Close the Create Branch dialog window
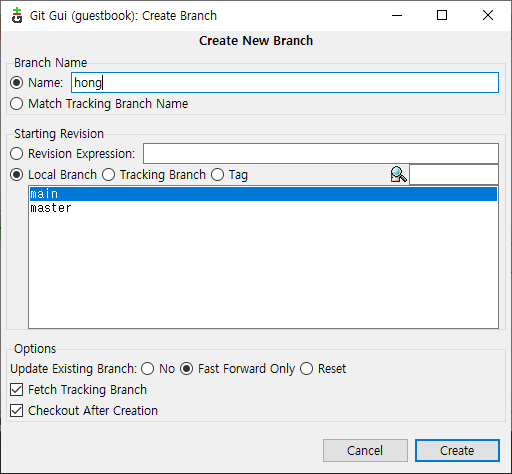 click(488, 15)
